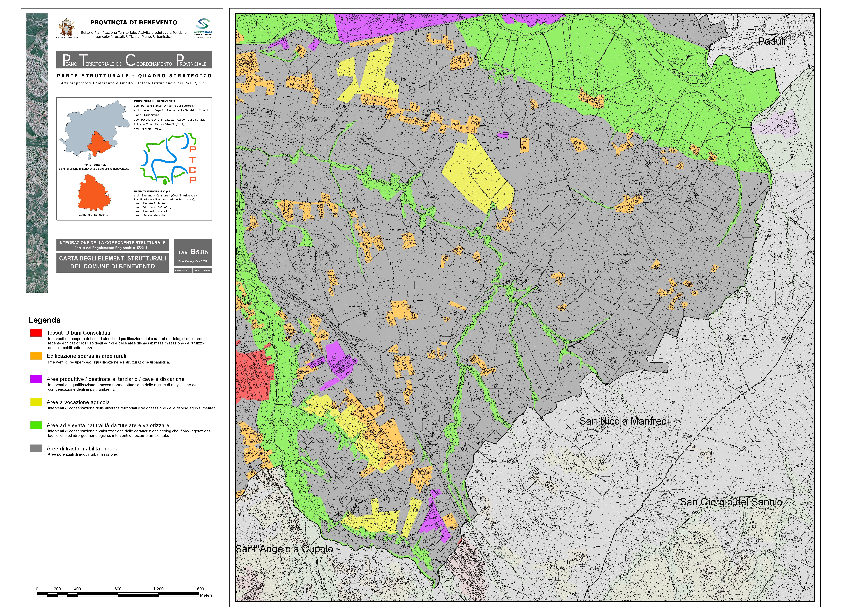
Task: Click the '1.600' scale bar value
Action: pos(199,589)
